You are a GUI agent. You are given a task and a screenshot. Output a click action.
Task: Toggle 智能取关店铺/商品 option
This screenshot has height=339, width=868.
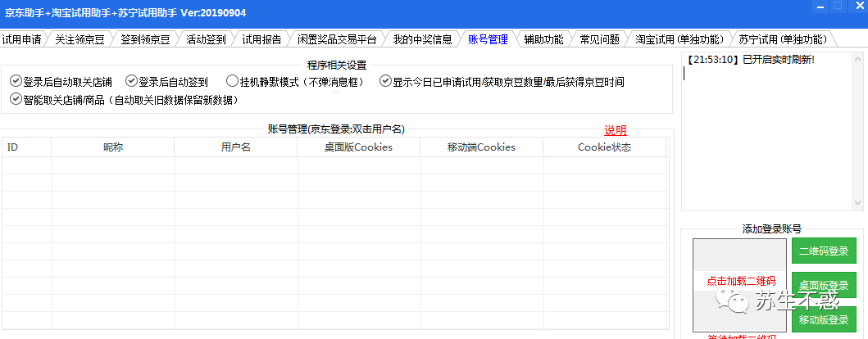pos(125,100)
